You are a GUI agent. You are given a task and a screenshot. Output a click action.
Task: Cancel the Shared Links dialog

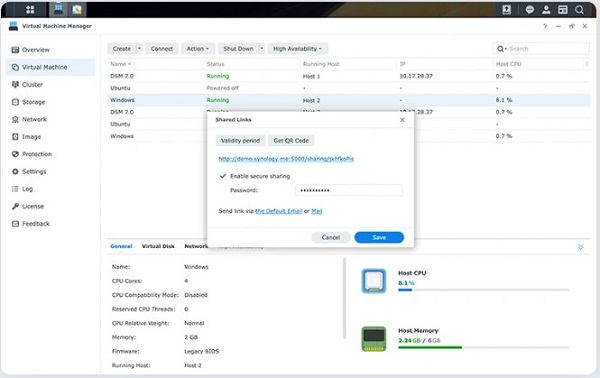point(331,237)
